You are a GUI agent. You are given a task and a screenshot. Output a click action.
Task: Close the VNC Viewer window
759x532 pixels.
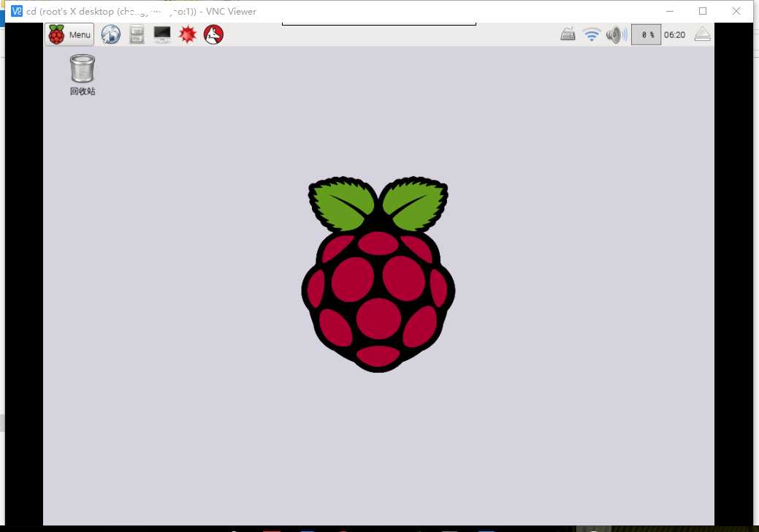point(736,11)
